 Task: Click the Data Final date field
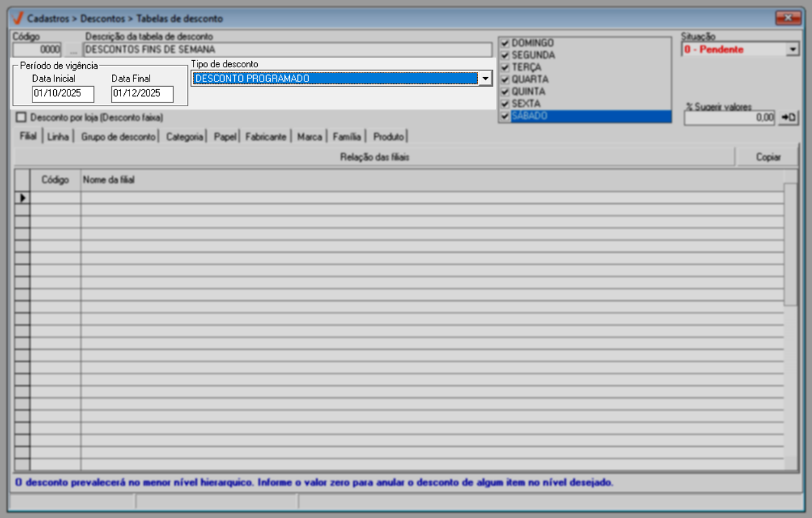(x=142, y=94)
